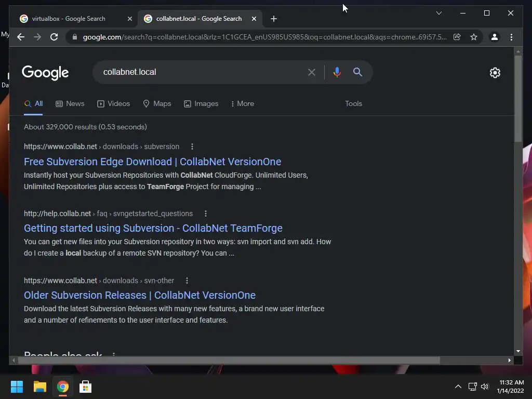The image size is (532, 399).
Task: Open the clock and date flyout
Action: tap(511, 387)
